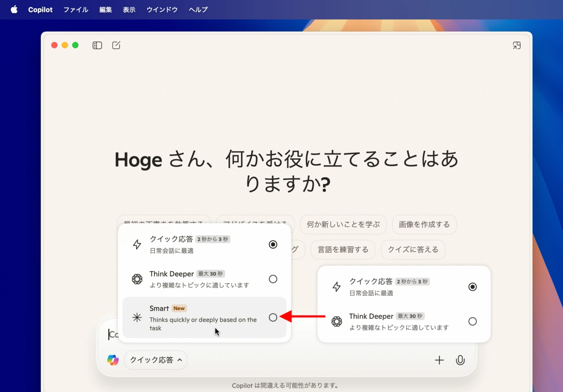Collapse the クイック応答 mode dropdown
Image resolution: width=563 pixels, height=392 pixels.
(x=155, y=360)
